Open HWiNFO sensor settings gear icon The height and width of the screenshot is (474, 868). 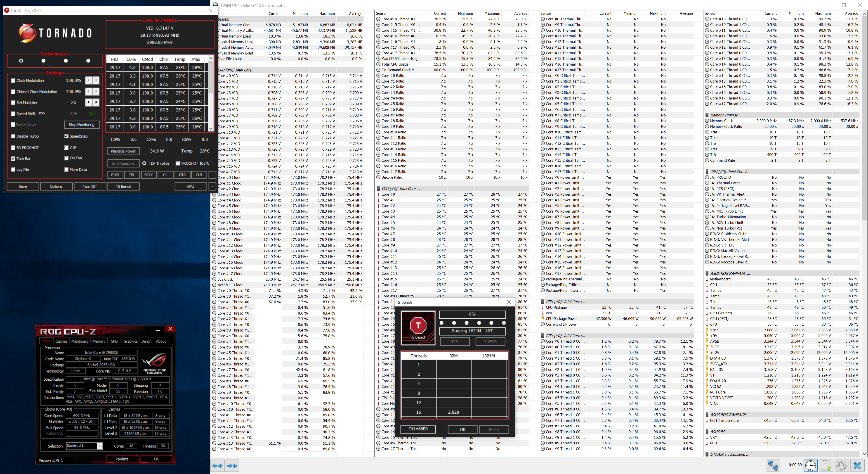pos(841,466)
